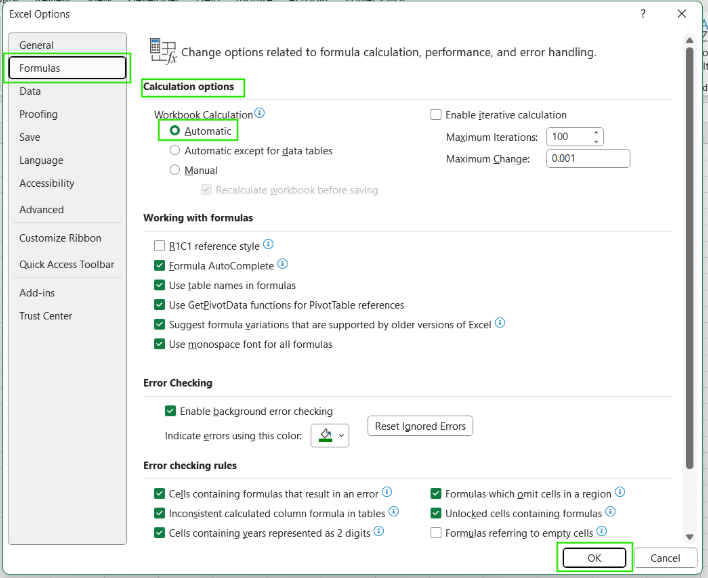Click info icon next to Workbook Calculation
708x578 pixels.
tap(260, 114)
